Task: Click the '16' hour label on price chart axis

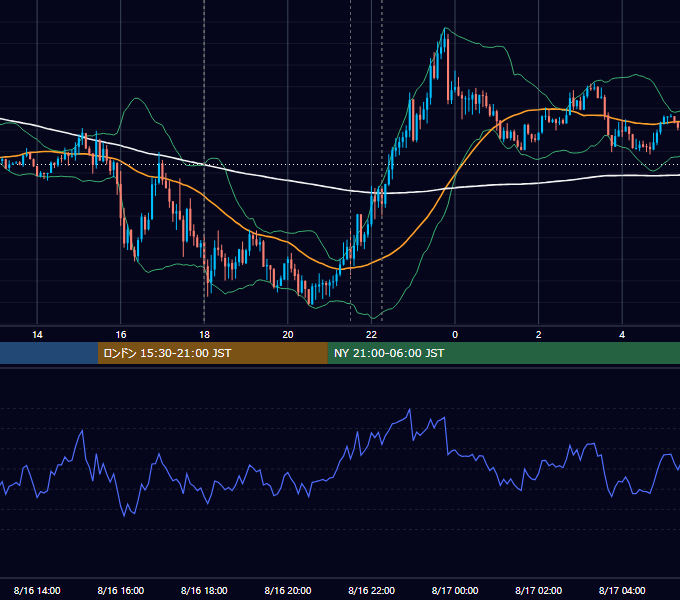Action: (x=121, y=335)
